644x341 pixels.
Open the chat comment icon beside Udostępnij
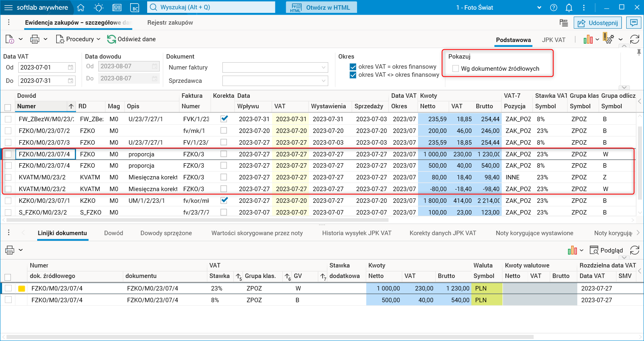click(x=633, y=23)
